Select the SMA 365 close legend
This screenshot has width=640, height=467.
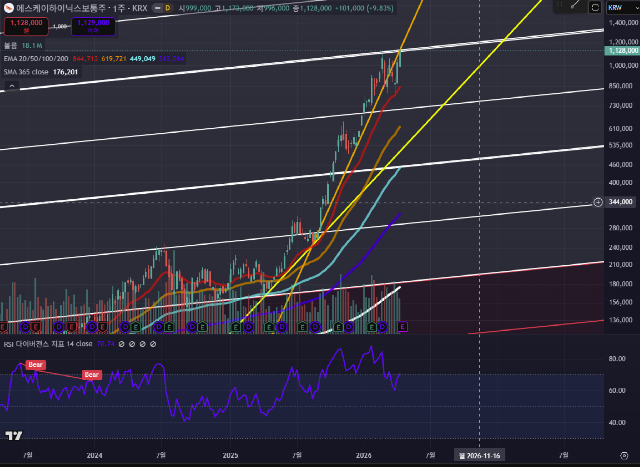point(26,72)
